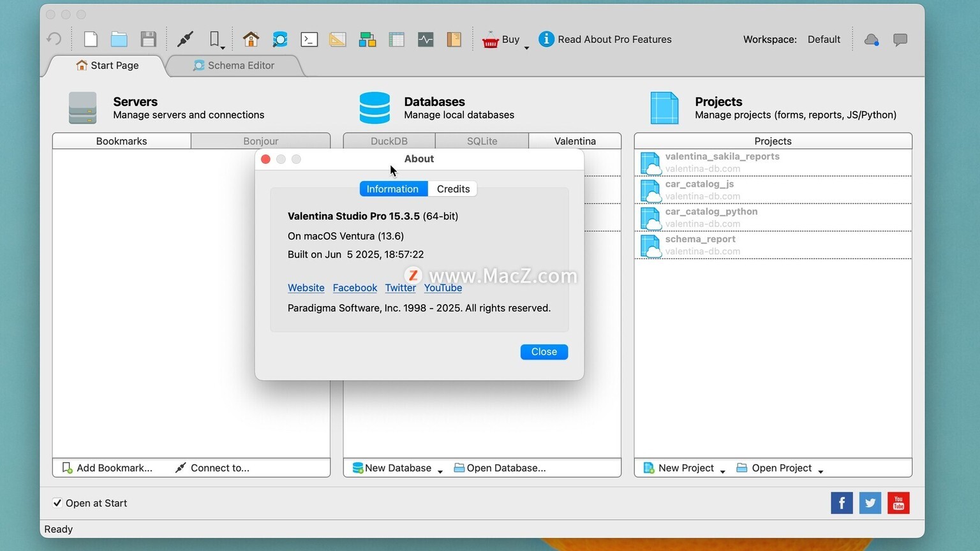This screenshot has height=551, width=980.
Task: Open folder icon in the toolbar
Action: 119,39
